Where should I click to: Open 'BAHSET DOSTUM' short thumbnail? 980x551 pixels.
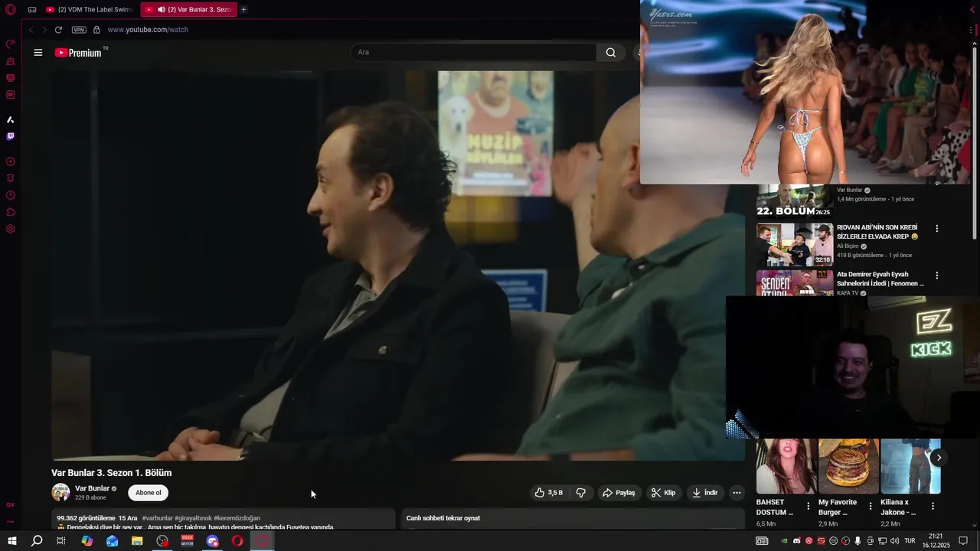pos(786,466)
